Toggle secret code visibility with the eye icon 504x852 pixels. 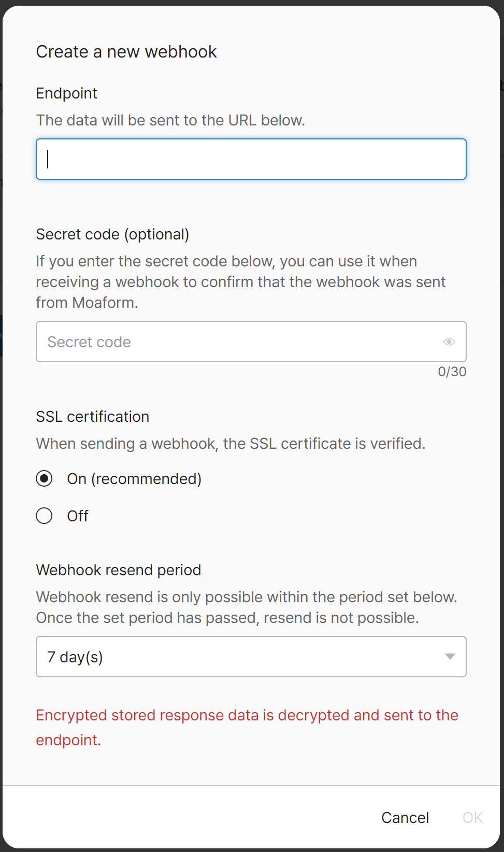(449, 342)
